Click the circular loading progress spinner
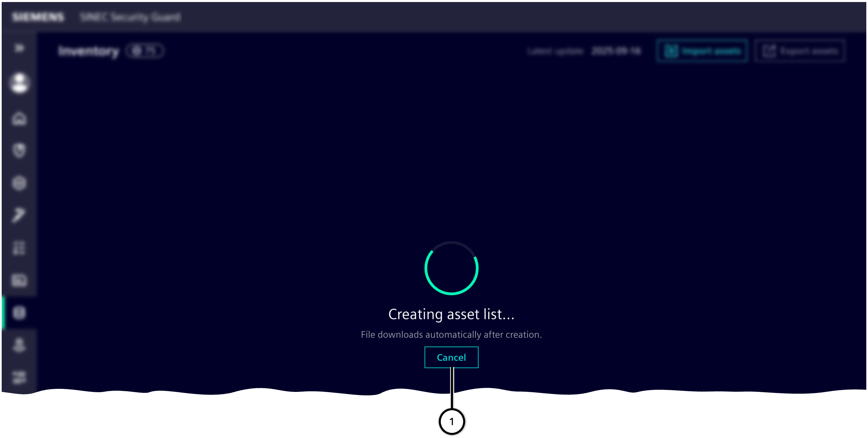Screen dimensions: 868x438 click(x=451, y=268)
